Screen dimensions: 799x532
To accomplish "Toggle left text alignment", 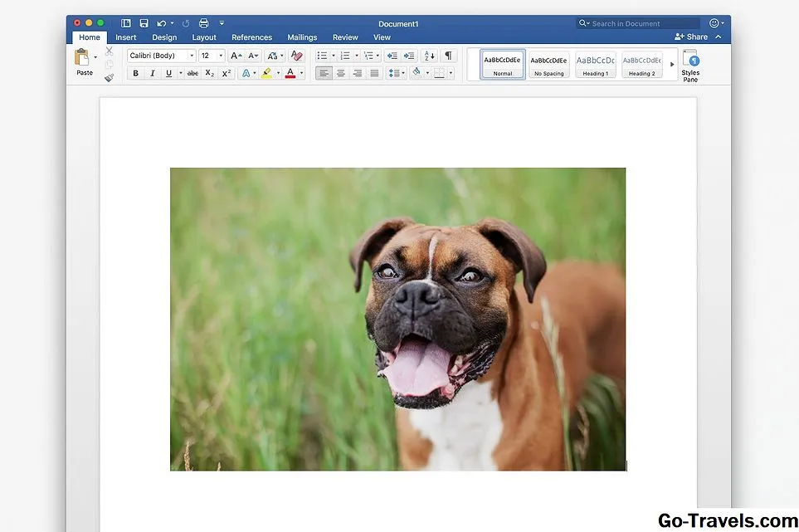I will click(x=324, y=73).
